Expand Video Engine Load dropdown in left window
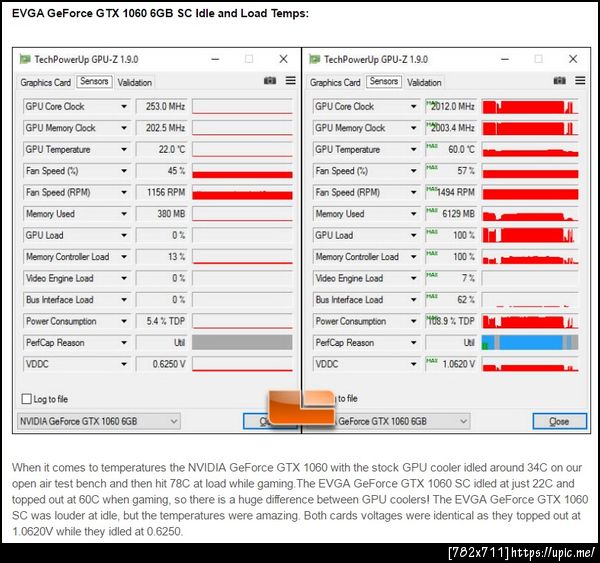This screenshot has width=600, height=563. pos(124,278)
